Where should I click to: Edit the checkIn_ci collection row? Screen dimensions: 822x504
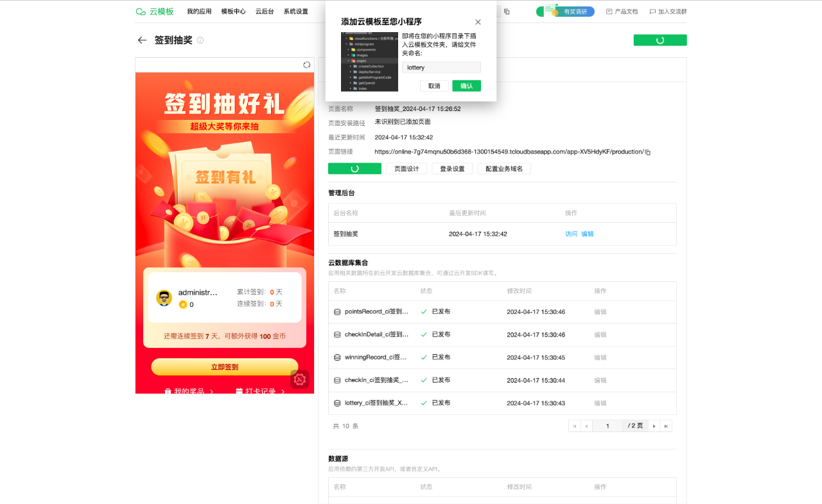point(600,380)
